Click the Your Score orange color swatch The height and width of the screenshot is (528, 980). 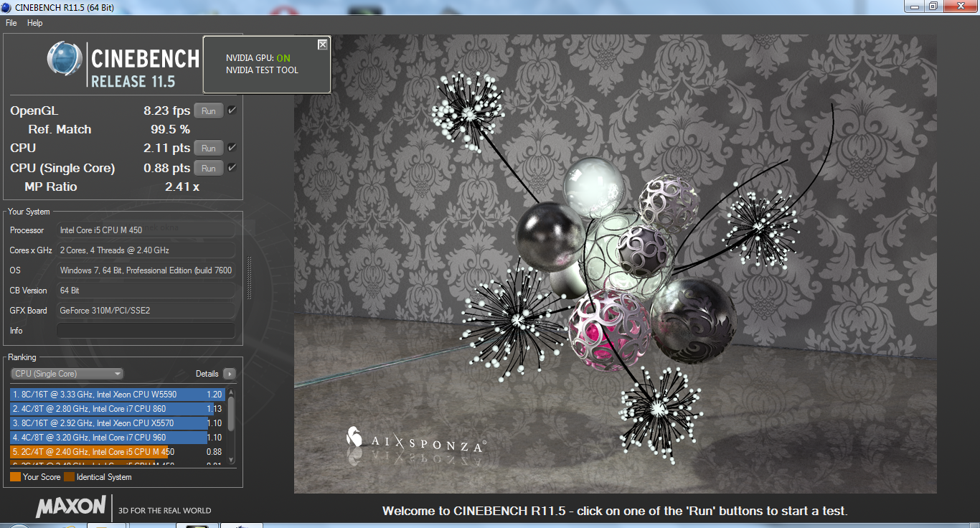[x=15, y=477]
